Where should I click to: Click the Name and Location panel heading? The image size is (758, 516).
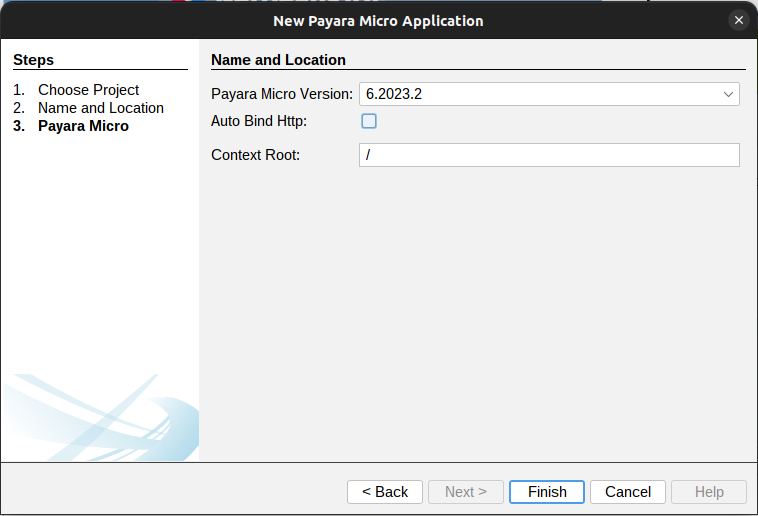278,60
